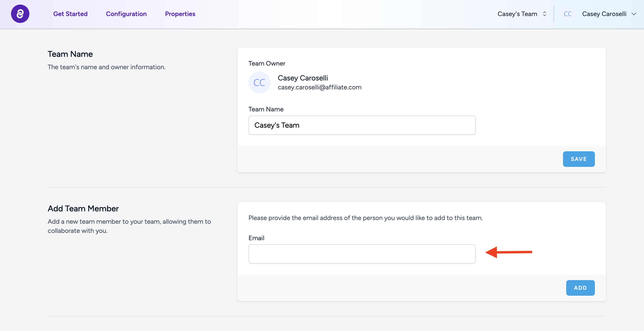Click the chevron beside Casey Caroselli
The width and height of the screenshot is (644, 331).
click(634, 14)
